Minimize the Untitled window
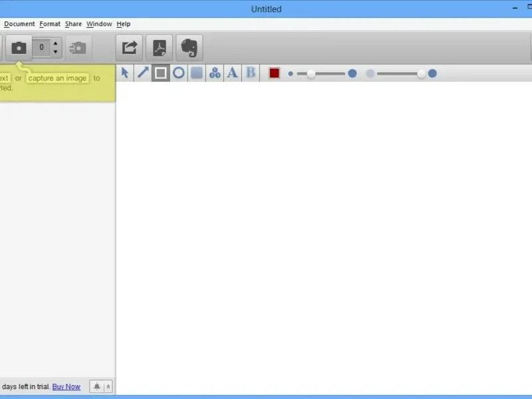 (x=515, y=8)
